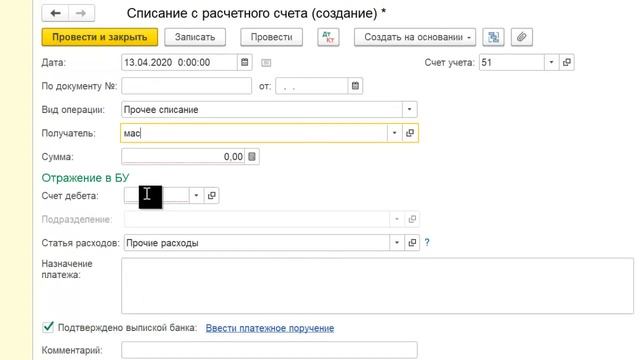Expand the Счет дебета dropdown arrow
640x360 pixels.
pos(196,196)
